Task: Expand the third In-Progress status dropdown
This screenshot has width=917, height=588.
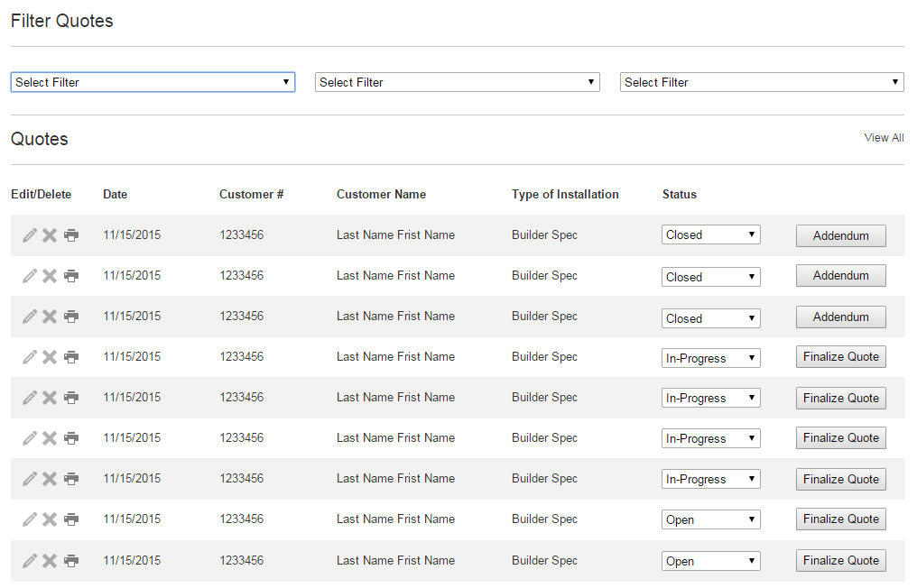Action: (x=711, y=438)
